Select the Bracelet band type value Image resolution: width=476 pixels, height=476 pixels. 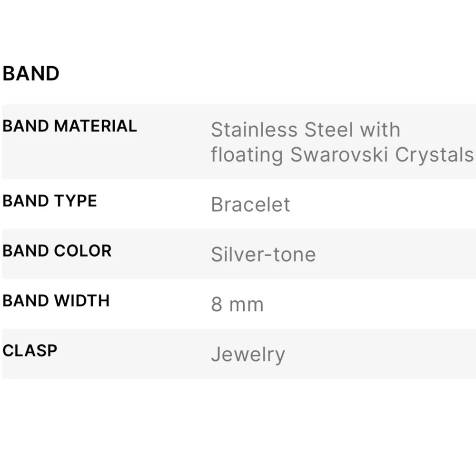(x=250, y=205)
